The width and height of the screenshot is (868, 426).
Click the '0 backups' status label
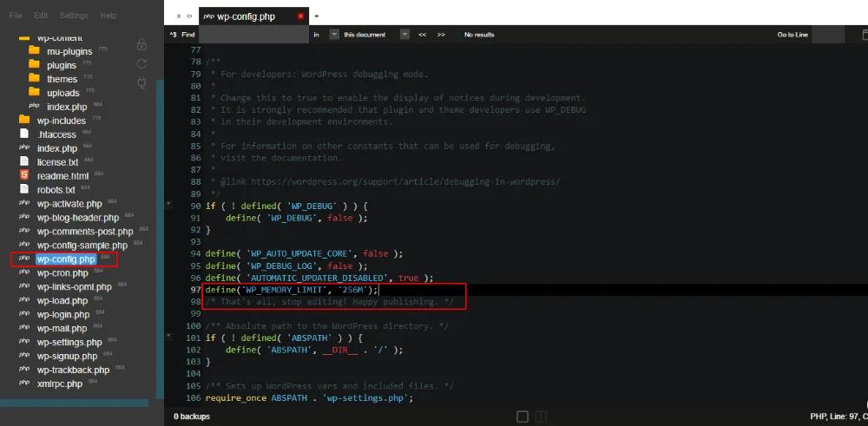(192, 416)
